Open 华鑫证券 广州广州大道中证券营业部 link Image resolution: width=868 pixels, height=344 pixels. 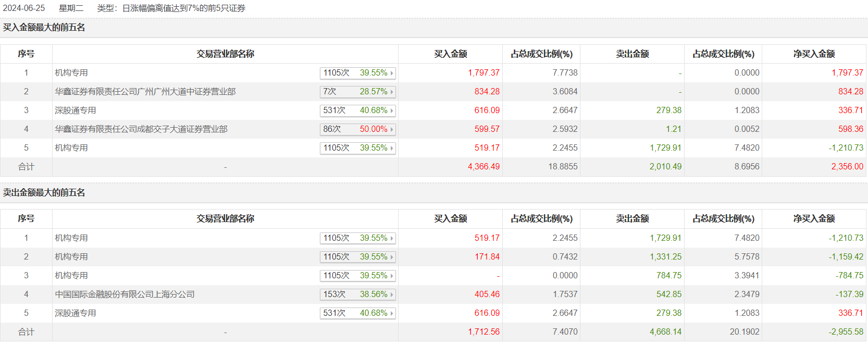coord(145,92)
